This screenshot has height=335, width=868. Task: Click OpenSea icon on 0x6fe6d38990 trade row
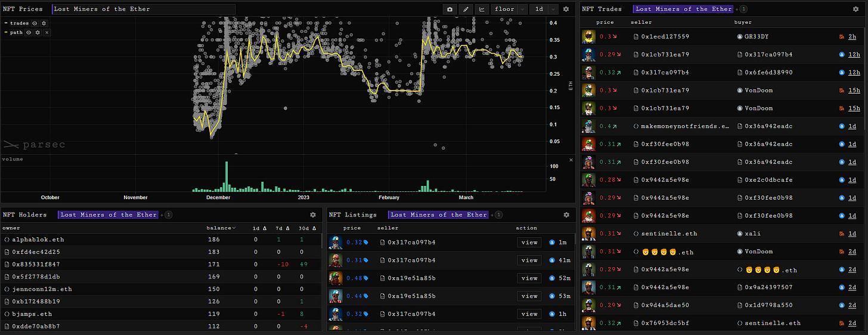pos(842,72)
